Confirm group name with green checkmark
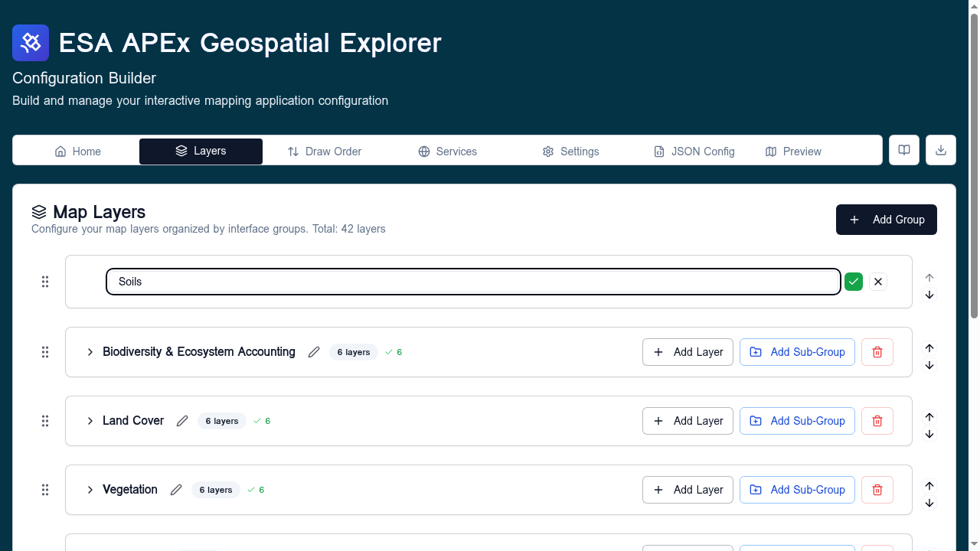The height and width of the screenshot is (551, 980). pos(854,282)
